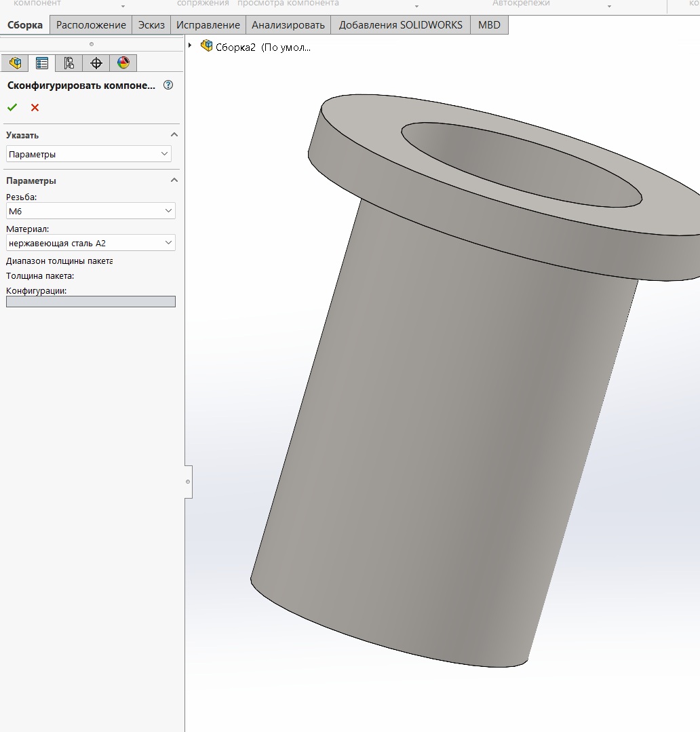700x732 pixels.
Task: Open the Параметры dropdown under Указать
Action: [89, 154]
